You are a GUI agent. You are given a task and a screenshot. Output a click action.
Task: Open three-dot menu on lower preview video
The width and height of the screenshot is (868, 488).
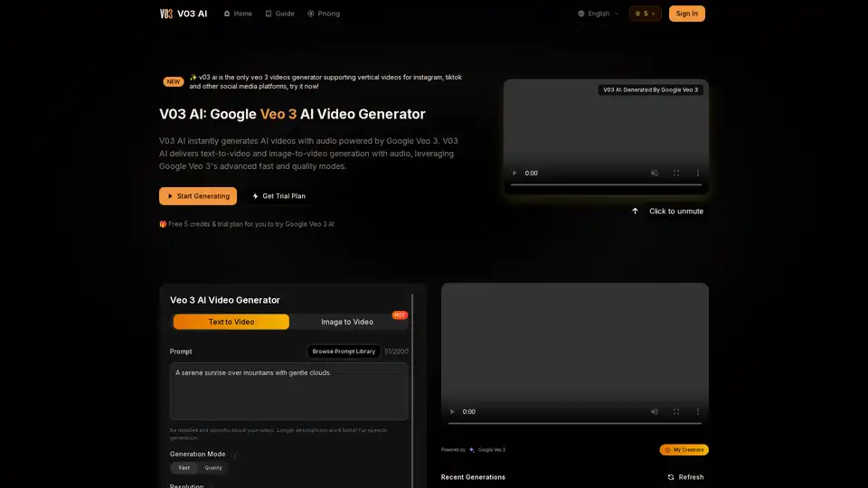[697, 411]
